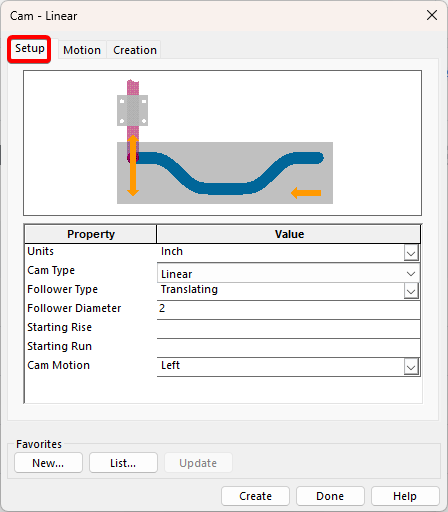The image size is (448, 512).
Task: Expand the Follower Type dropdown arrow
Action: pos(411,291)
